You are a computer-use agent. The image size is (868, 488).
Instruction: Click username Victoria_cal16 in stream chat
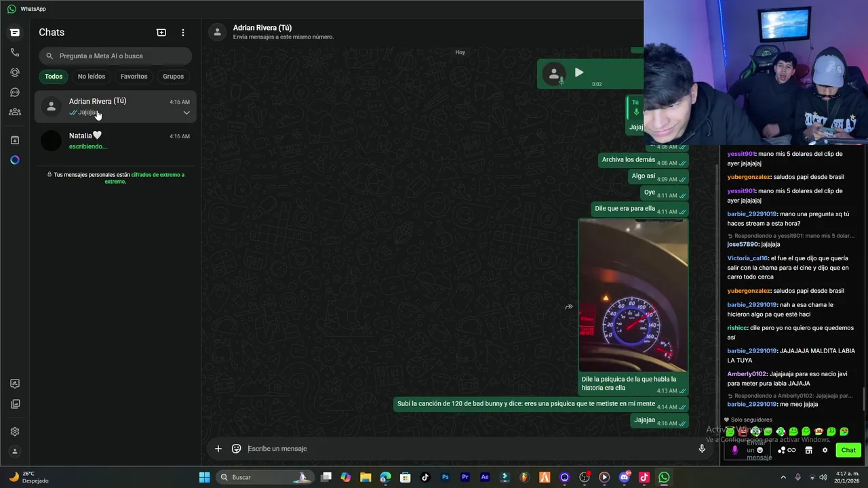[x=747, y=258]
